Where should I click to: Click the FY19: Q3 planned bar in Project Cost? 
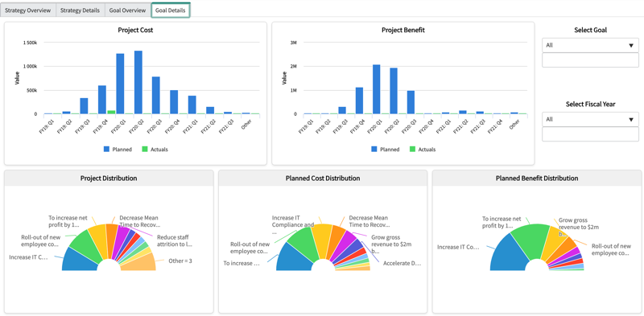(x=85, y=106)
